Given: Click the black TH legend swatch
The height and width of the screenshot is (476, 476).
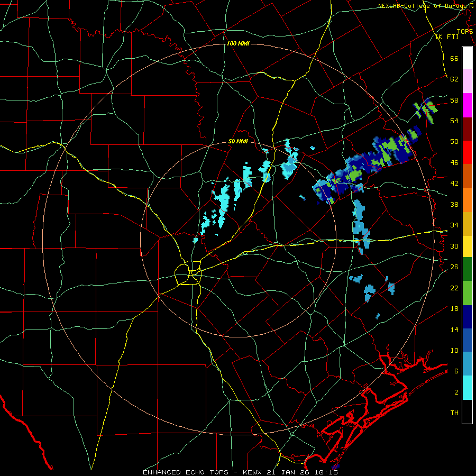Looking at the screenshot, I should click(x=467, y=411).
